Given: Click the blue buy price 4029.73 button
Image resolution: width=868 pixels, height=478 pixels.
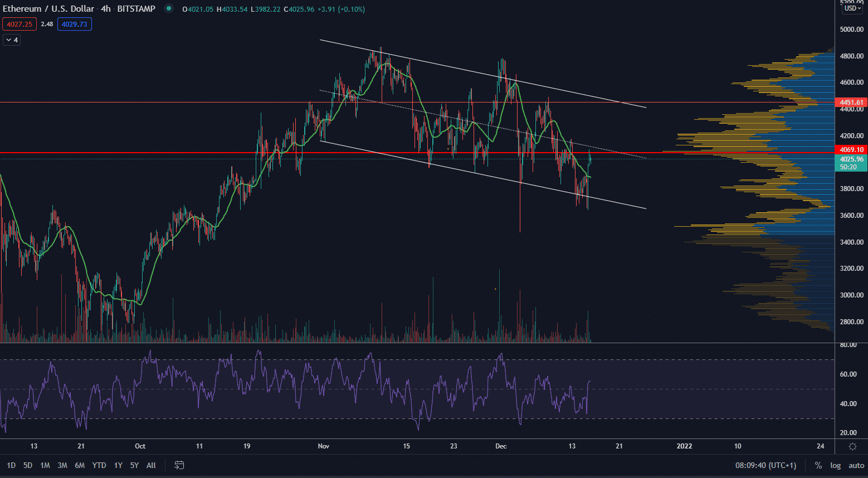Looking at the screenshot, I should [74, 24].
